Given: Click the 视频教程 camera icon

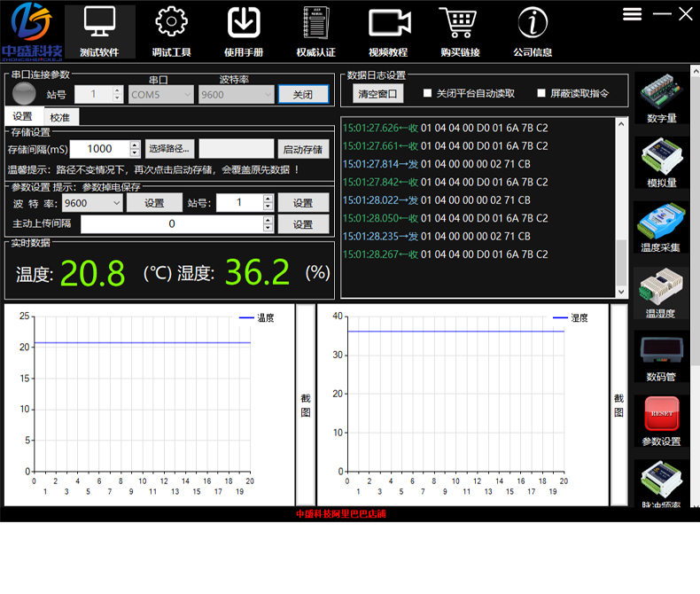Looking at the screenshot, I should (x=387, y=23).
